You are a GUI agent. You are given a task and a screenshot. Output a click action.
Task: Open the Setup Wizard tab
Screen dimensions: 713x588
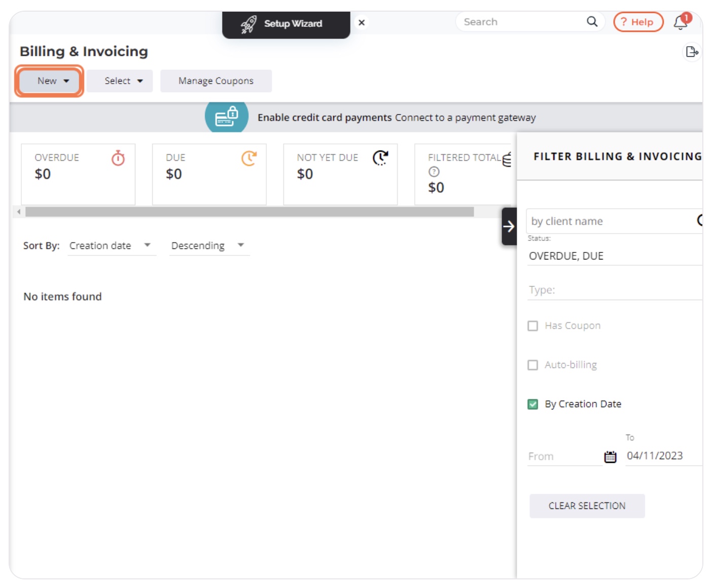(x=286, y=24)
